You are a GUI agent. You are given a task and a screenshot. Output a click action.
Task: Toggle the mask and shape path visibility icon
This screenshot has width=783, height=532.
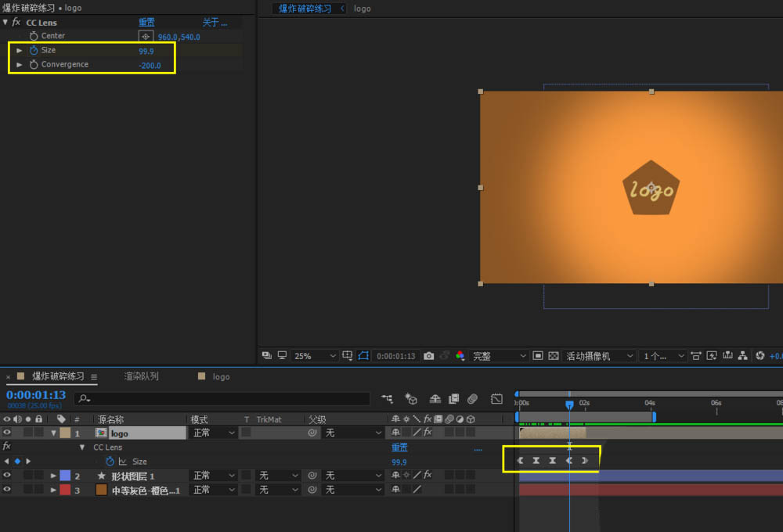[x=363, y=356]
